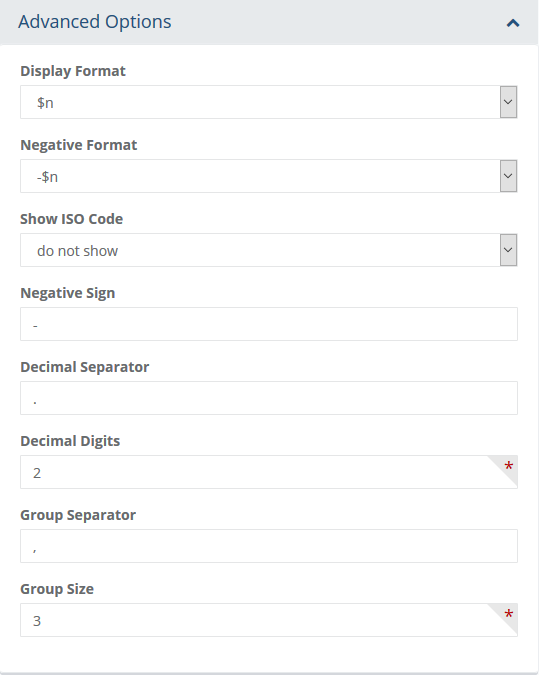Click the Display Format dropdown arrow

(x=508, y=102)
